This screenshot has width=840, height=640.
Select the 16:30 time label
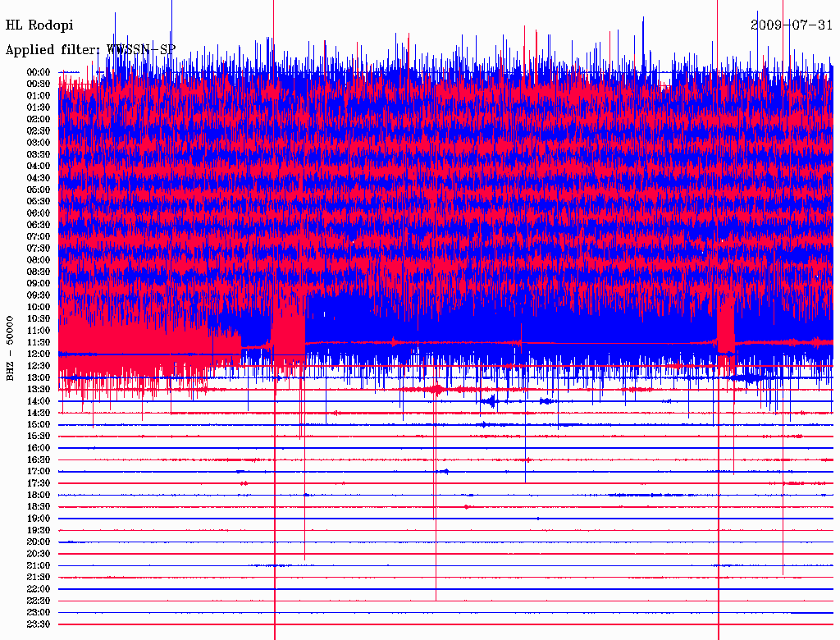coord(39,460)
